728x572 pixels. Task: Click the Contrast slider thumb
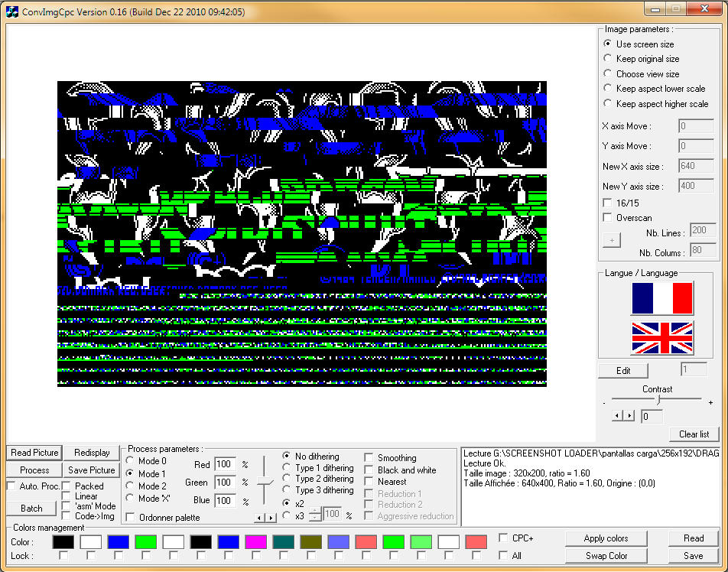pos(658,399)
